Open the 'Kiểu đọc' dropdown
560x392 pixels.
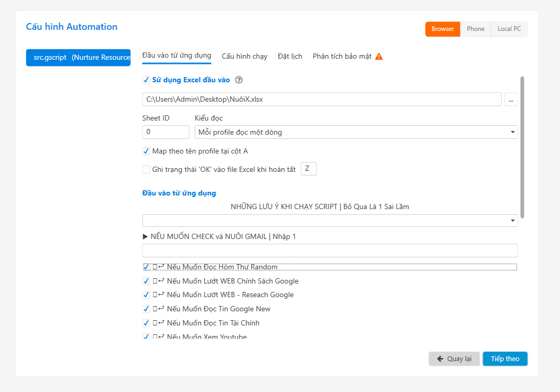(356, 132)
